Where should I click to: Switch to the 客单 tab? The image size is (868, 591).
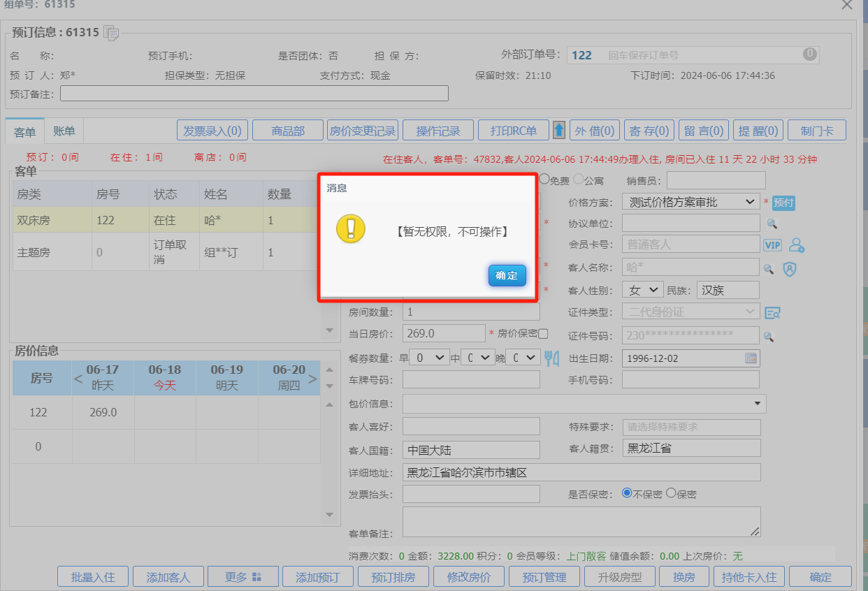[24, 131]
